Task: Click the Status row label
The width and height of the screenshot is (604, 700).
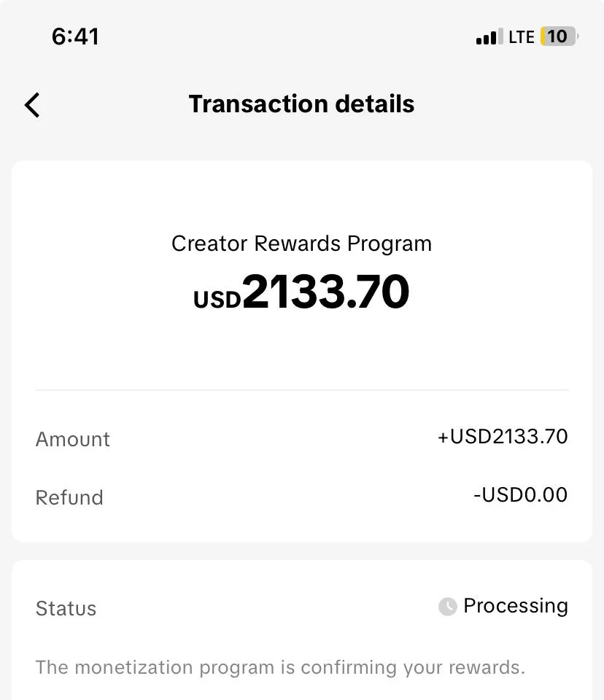Action: [x=66, y=608]
